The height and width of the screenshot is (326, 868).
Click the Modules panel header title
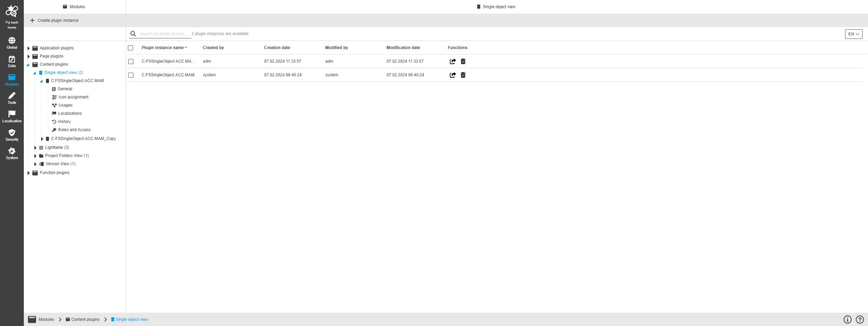pyautogui.click(x=74, y=7)
